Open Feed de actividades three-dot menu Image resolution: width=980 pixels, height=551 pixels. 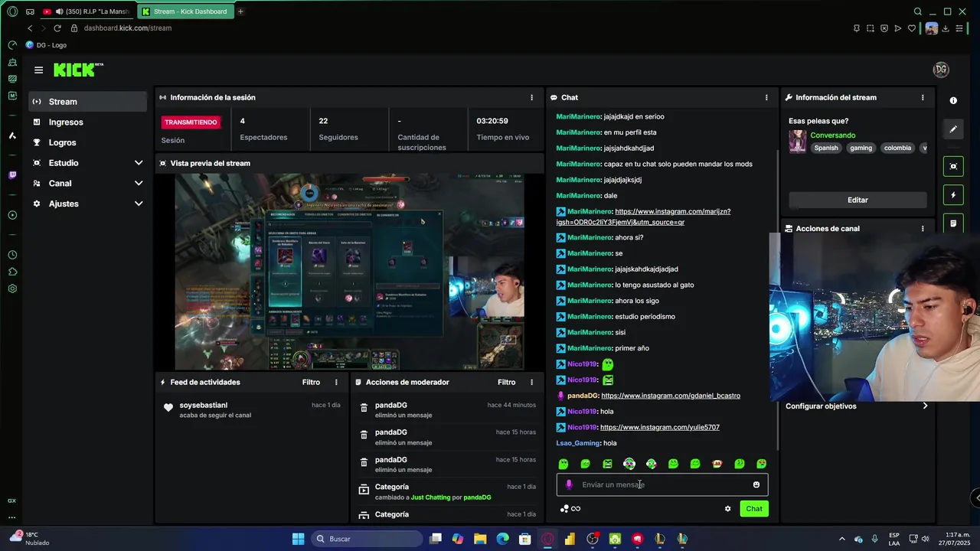coord(336,382)
